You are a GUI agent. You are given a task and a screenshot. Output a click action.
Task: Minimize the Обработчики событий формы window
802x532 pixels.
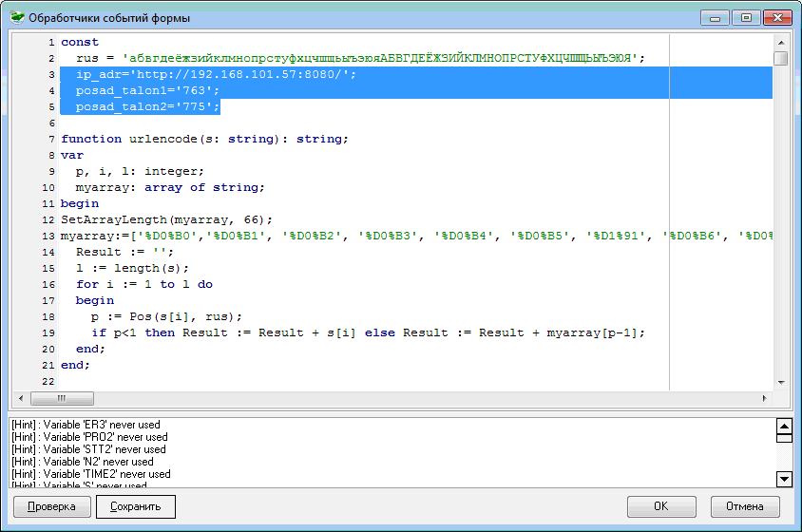pyautogui.click(x=716, y=18)
